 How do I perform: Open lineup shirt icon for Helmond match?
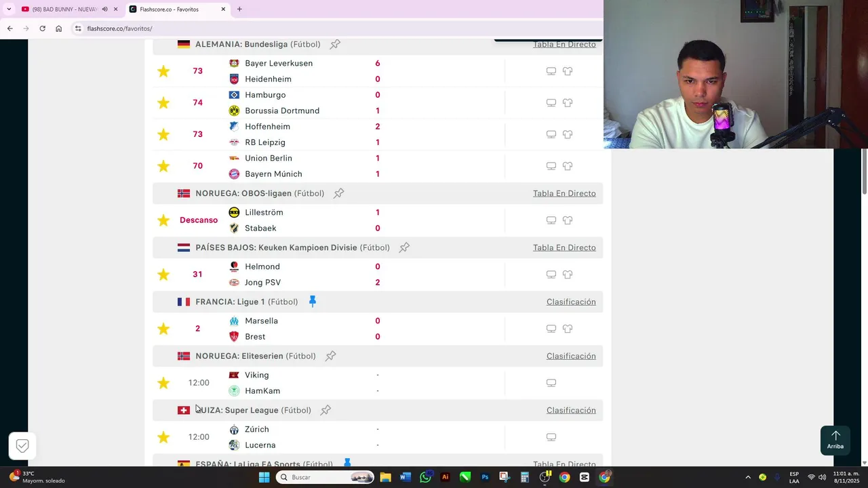pyautogui.click(x=568, y=274)
